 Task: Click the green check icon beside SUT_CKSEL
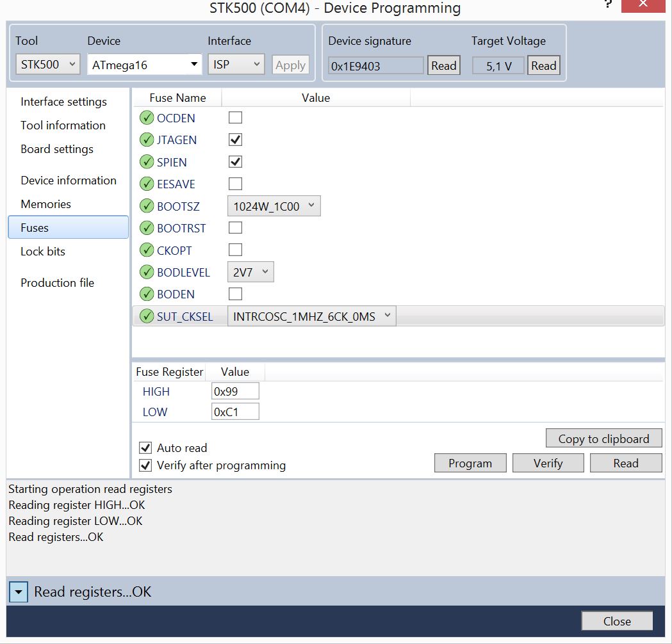click(x=147, y=316)
